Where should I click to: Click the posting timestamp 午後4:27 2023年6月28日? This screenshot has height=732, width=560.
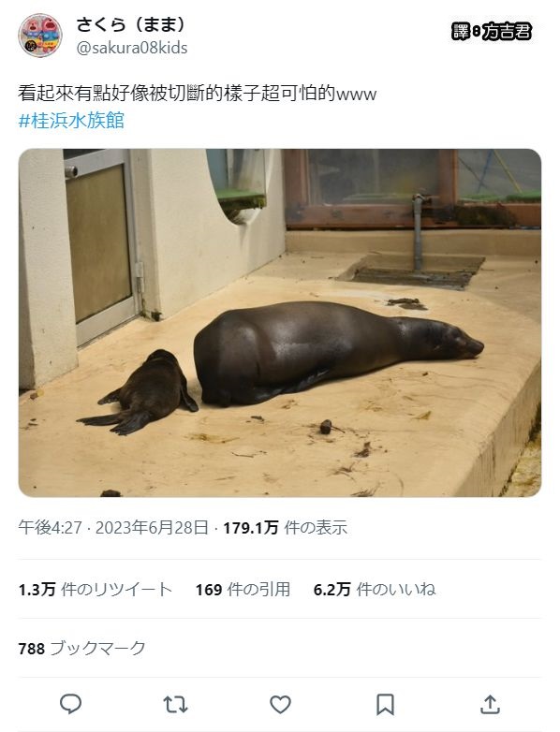[x=113, y=528]
